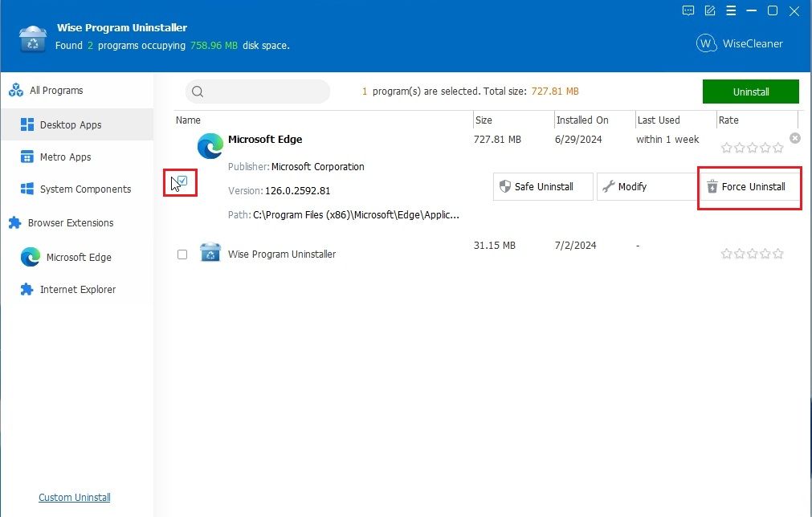This screenshot has height=517, width=812.
Task: Modify the Microsoft Edge installation
Action: (x=629, y=186)
